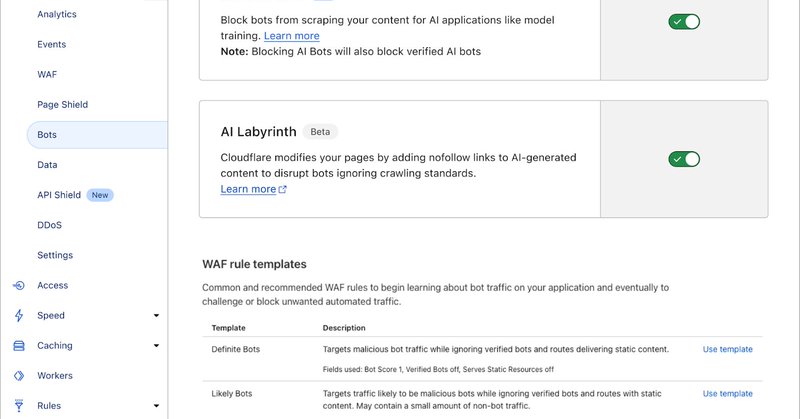
Task: Click the Beta badge beside AI Labyrinth
Action: coord(320,132)
